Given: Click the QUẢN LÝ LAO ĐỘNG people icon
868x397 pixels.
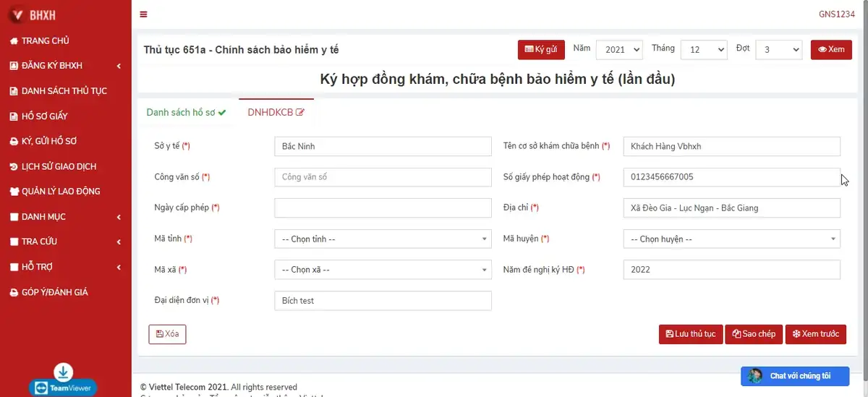Looking at the screenshot, I should (14, 192).
